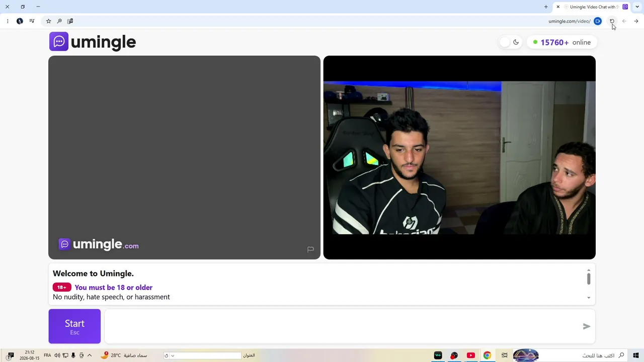Bookmark this page with the star icon

[x=48, y=21]
